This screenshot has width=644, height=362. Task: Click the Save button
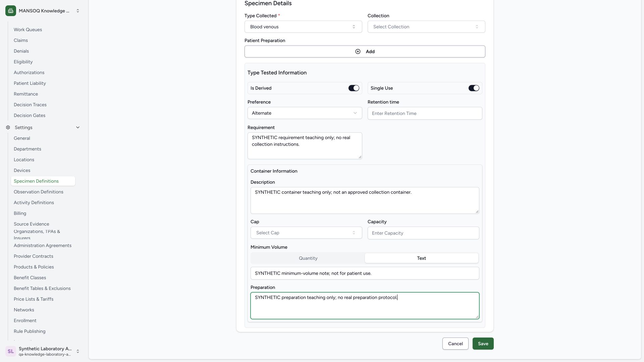483,344
